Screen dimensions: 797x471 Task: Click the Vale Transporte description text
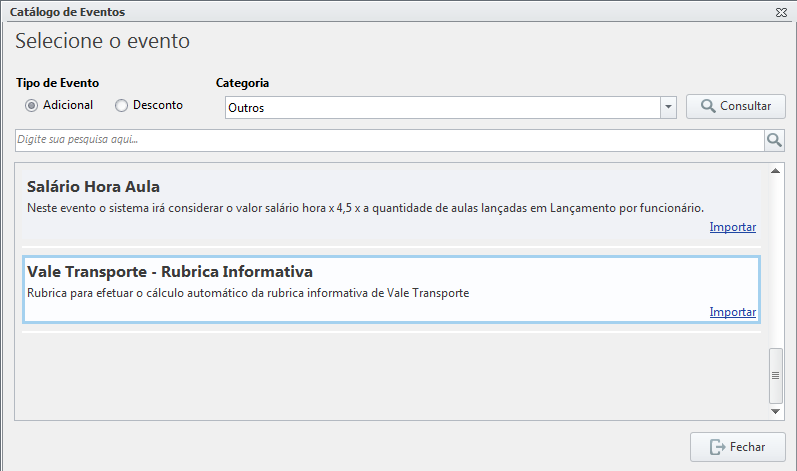[248, 293]
